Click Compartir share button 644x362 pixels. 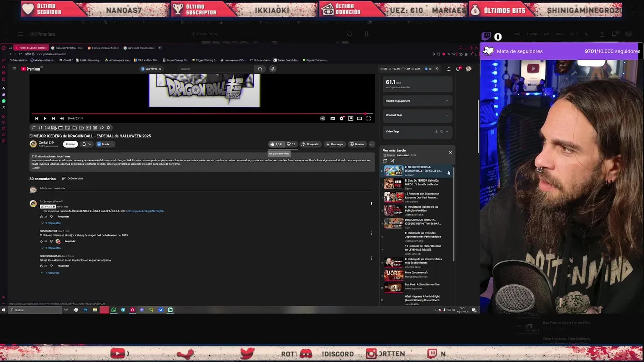point(310,144)
